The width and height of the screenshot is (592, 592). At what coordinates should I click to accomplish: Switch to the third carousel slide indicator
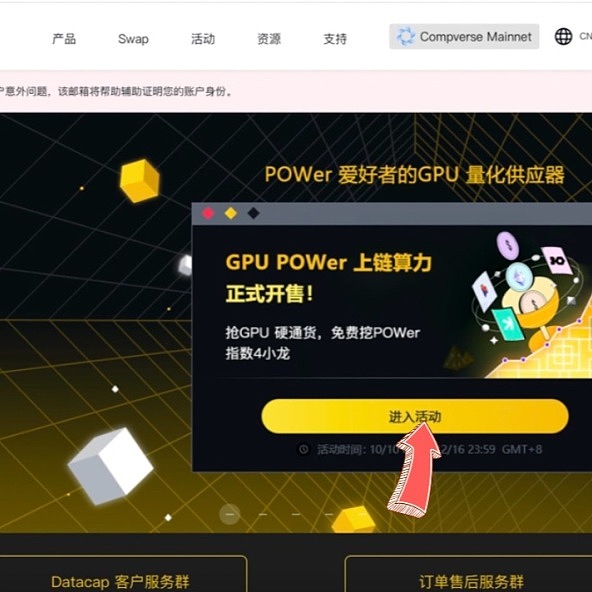[296, 514]
